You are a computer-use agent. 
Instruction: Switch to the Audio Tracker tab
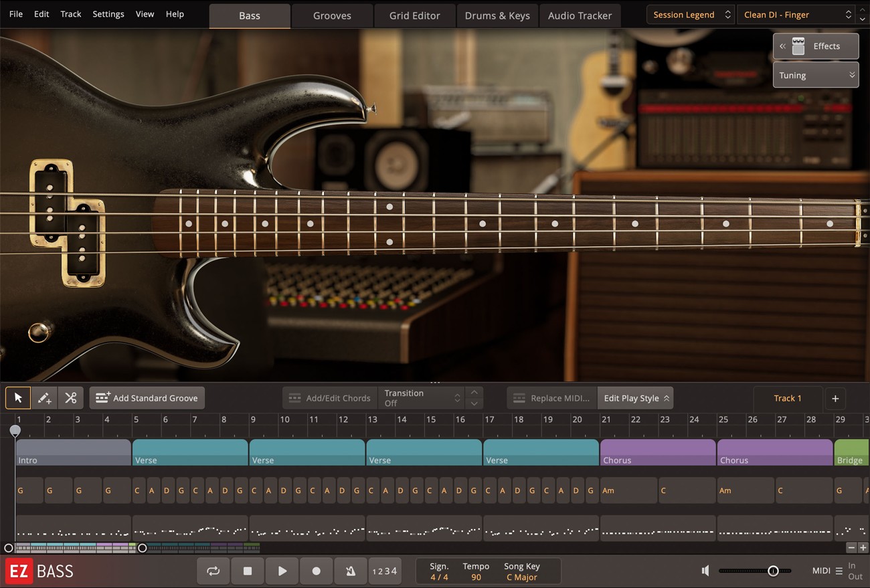[580, 16]
